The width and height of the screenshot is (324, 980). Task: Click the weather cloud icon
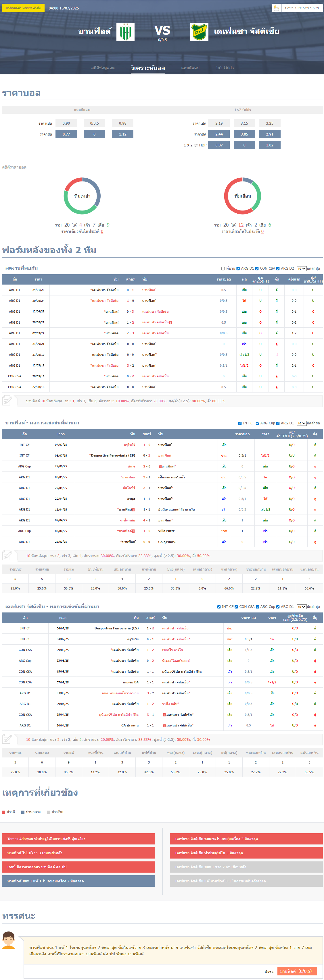[x=276, y=7]
